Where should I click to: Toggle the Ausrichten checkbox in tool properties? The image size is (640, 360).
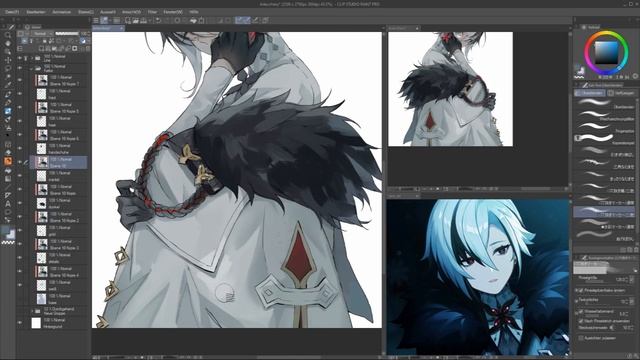click(x=581, y=338)
